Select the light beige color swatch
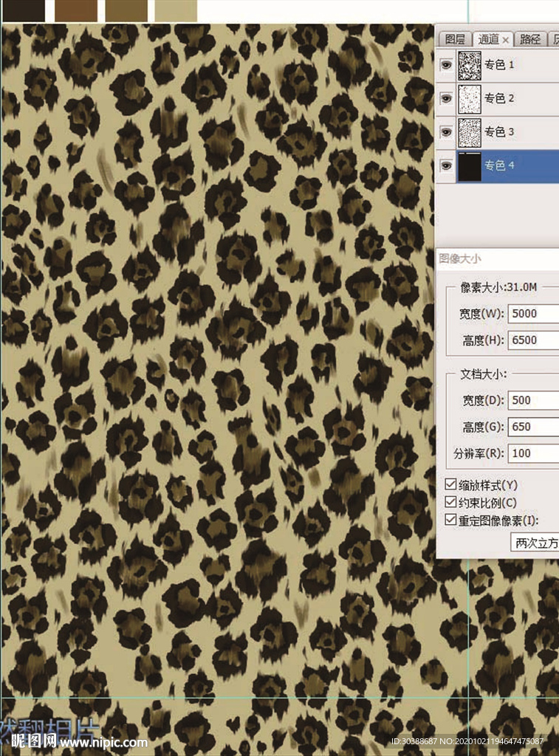Image resolution: width=559 pixels, height=756 pixels. (x=176, y=10)
